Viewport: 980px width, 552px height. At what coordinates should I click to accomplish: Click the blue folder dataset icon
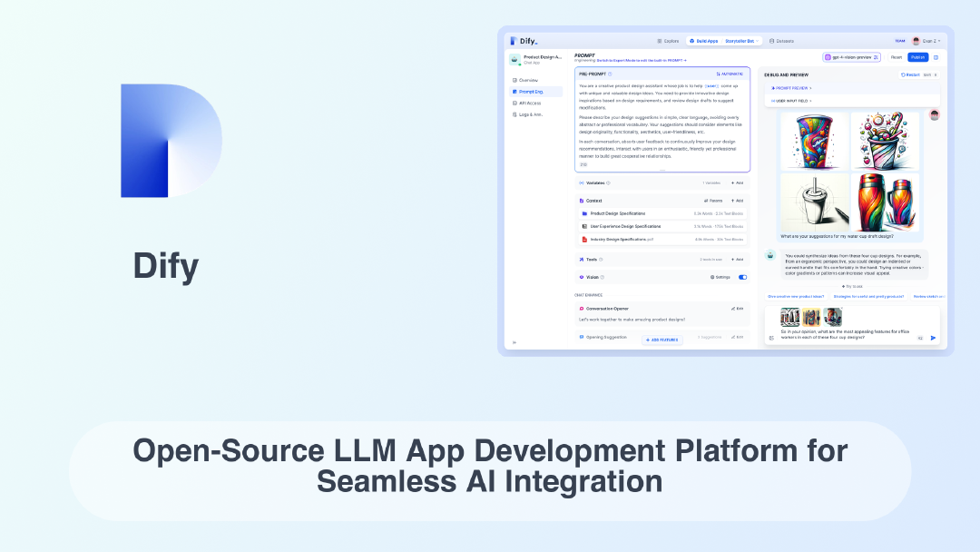coord(584,213)
